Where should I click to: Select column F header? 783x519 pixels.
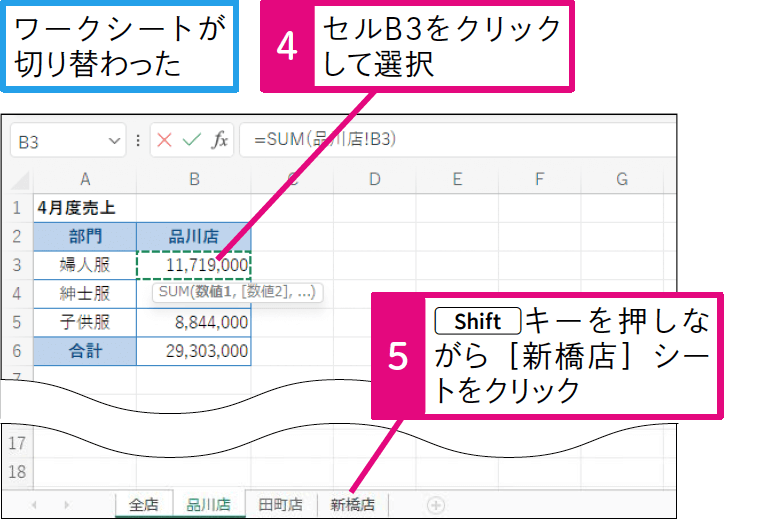point(539,179)
